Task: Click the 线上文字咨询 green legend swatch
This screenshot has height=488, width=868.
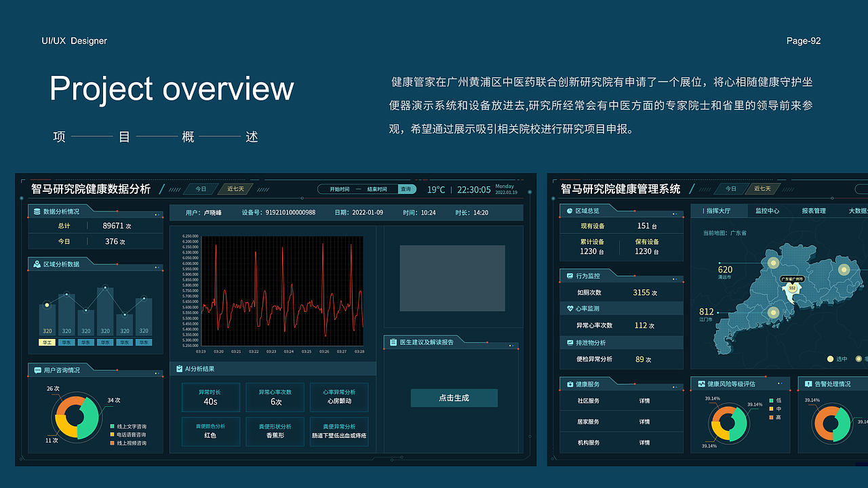Action: point(112,426)
